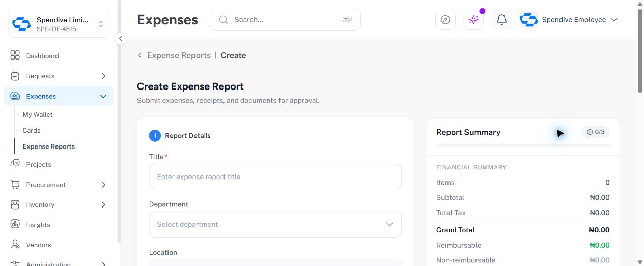Click the Create Expense Report heading
The image size is (644, 266).
(190, 86)
